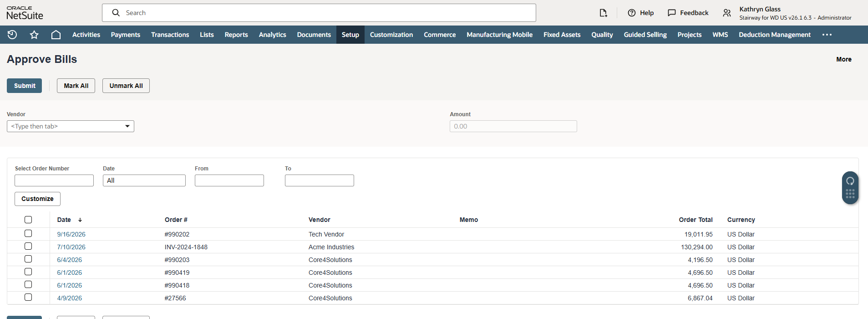Open the Setup menu

coord(350,35)
